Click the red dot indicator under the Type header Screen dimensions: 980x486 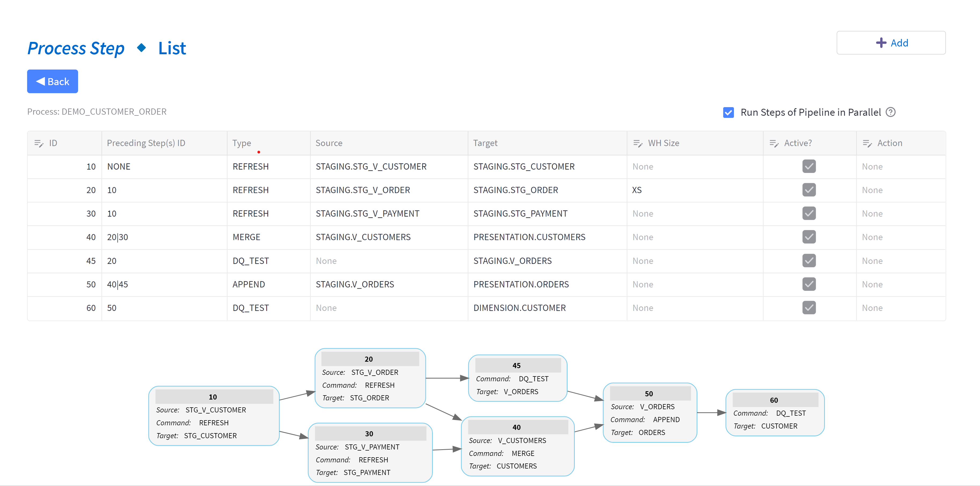click(259, 152)
